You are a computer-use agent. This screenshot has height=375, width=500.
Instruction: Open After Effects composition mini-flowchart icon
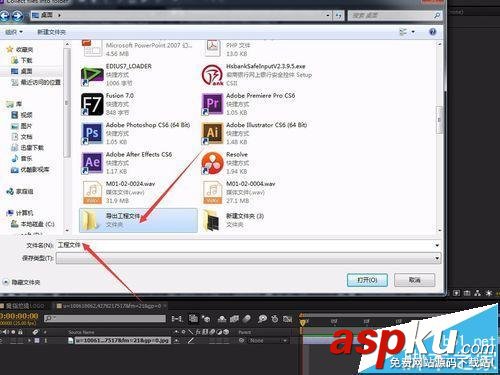click(x=177, y=319)
